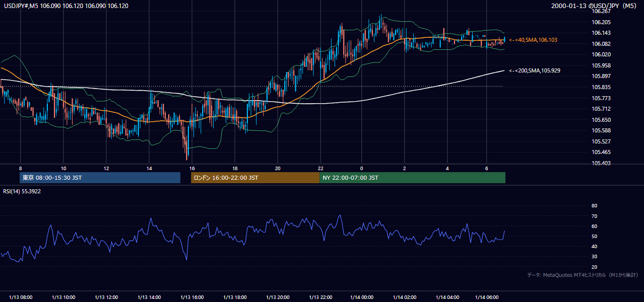Click RSI scale level 70
The height and width of the screenshot is (302, 644).
point(594,216)
